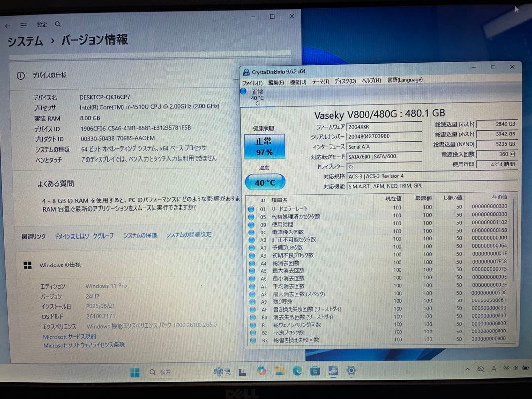532x399 pixels.
Task: Click the firmware field 2004XKR
Action: point(384,127)
